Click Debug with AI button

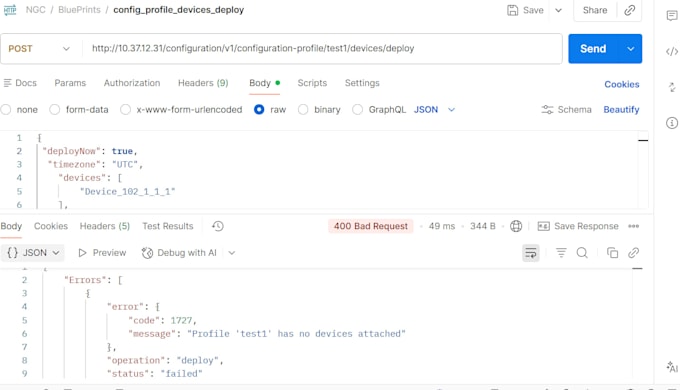point(179,253)
